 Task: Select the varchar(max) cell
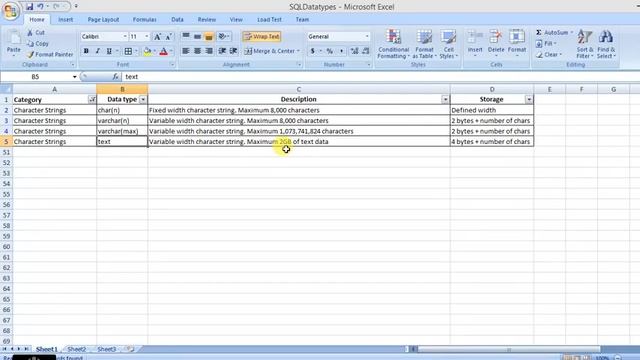click(x=122, y=131)
